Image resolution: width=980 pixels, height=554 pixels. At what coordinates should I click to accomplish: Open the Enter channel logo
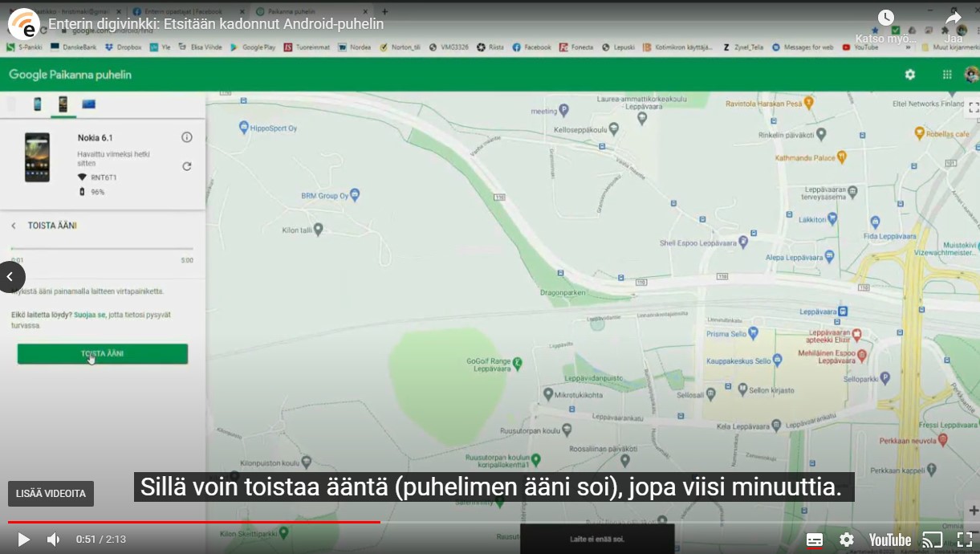coord(24,24)
